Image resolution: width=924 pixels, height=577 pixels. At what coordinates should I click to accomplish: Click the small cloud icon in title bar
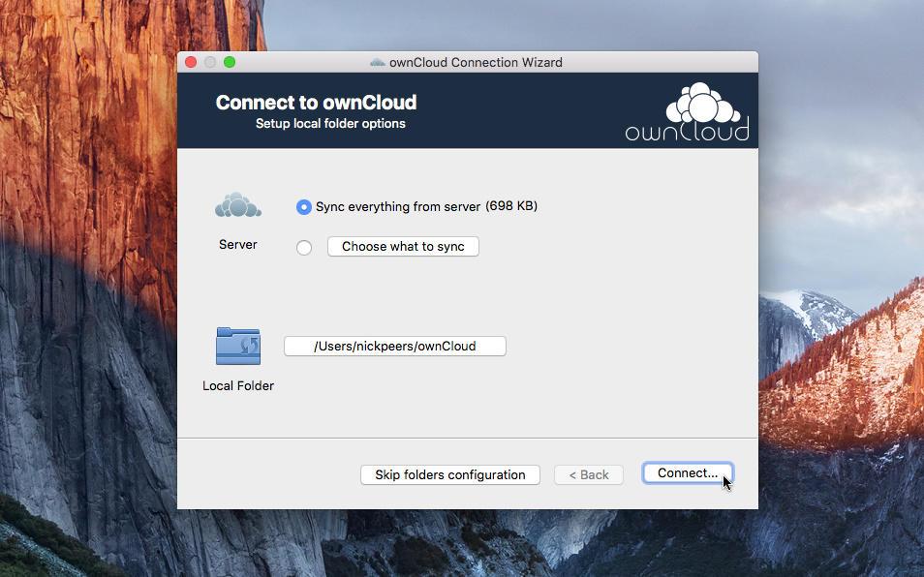coord(377,62)
